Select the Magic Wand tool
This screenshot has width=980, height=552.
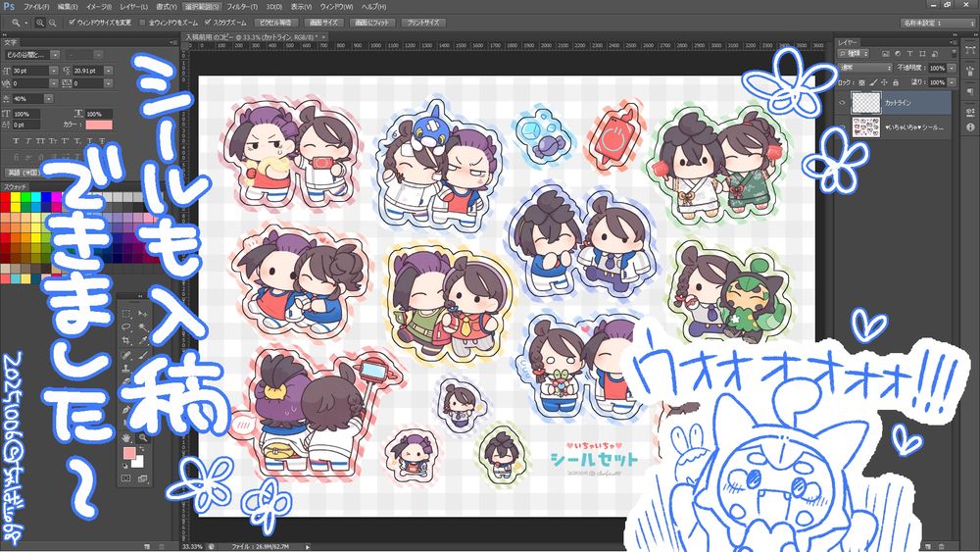143,326
